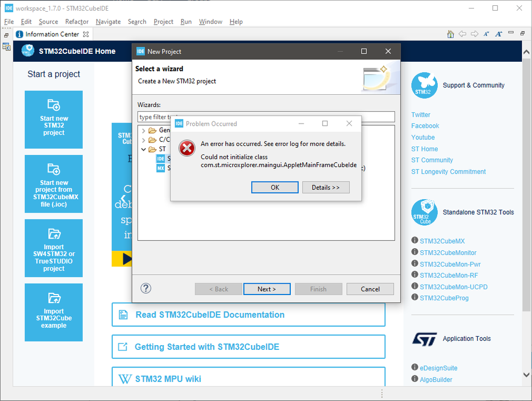Screen dimensions: 532x401
Task: Click Import SW4STM32 or TrueSTUDIO project tile
Action: pyautogui.click(x=54, y=248)
